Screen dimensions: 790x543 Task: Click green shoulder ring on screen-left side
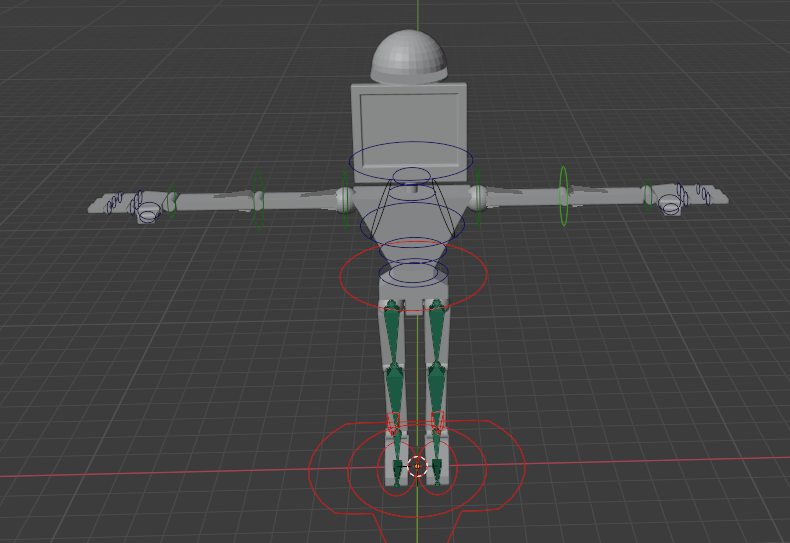click(x=345, y=193)
